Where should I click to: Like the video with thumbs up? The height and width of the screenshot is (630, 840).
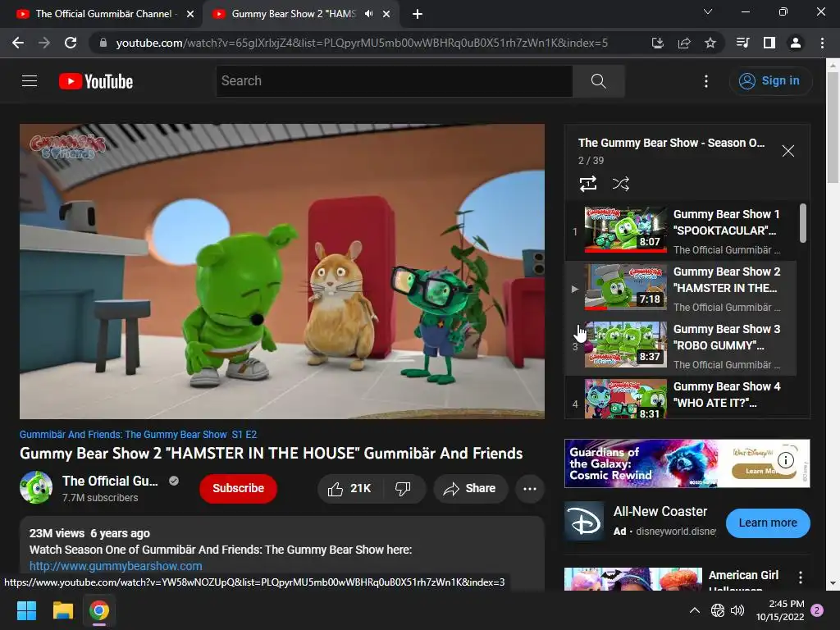click(350, 489)
